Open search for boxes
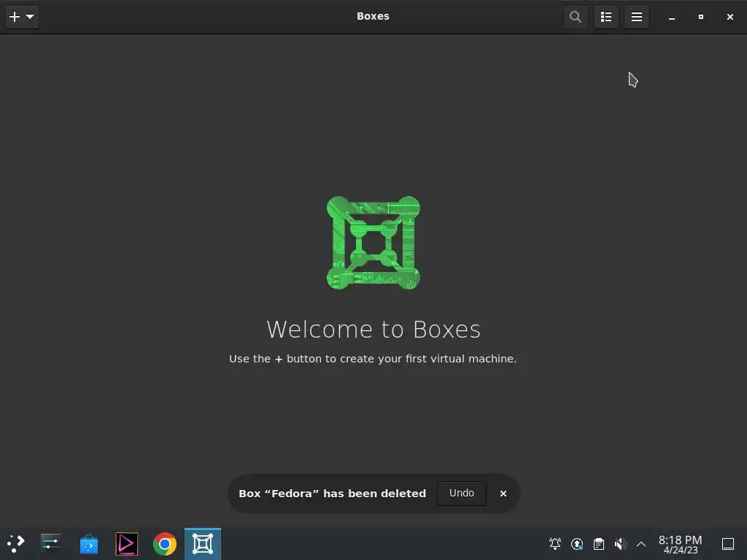The image size is (747, 560). click(x=576, y=17)
